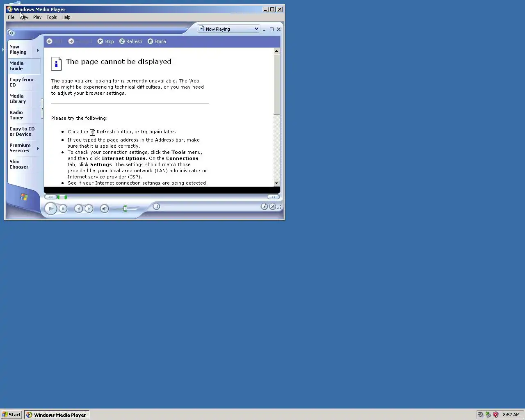
Task: Click the green network tray icon
Action: tap(488, 415)
